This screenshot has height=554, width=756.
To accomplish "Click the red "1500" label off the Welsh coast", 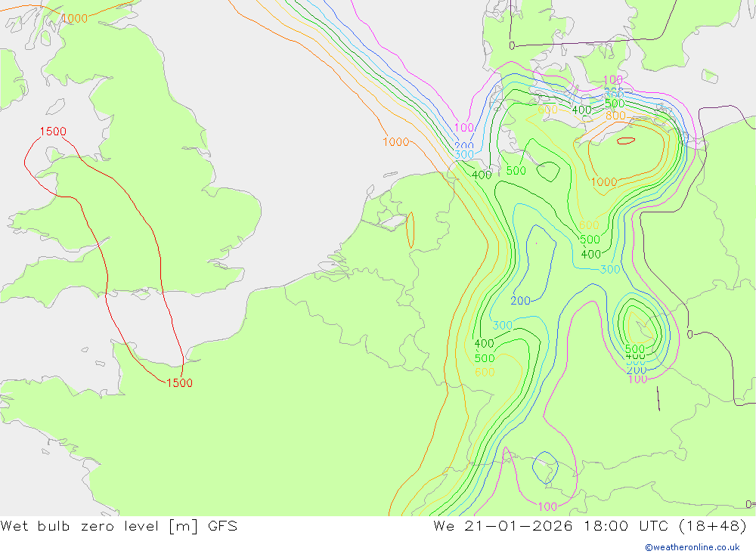I will [53, 132].
